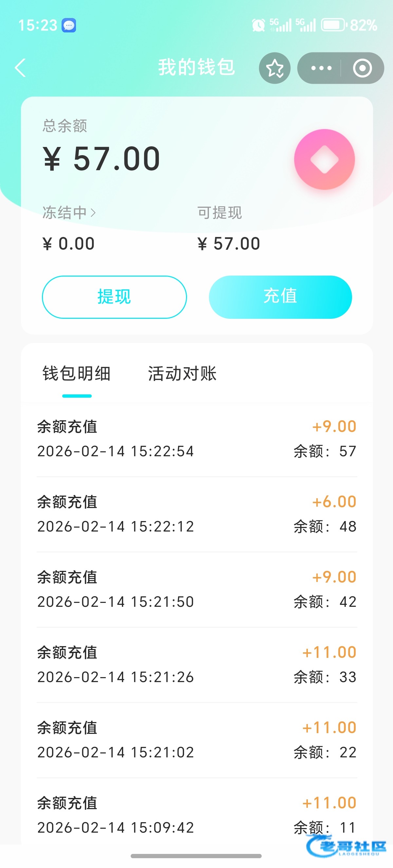
Task: Tap the circular close mini-program icon
Action: click(362, 68)
